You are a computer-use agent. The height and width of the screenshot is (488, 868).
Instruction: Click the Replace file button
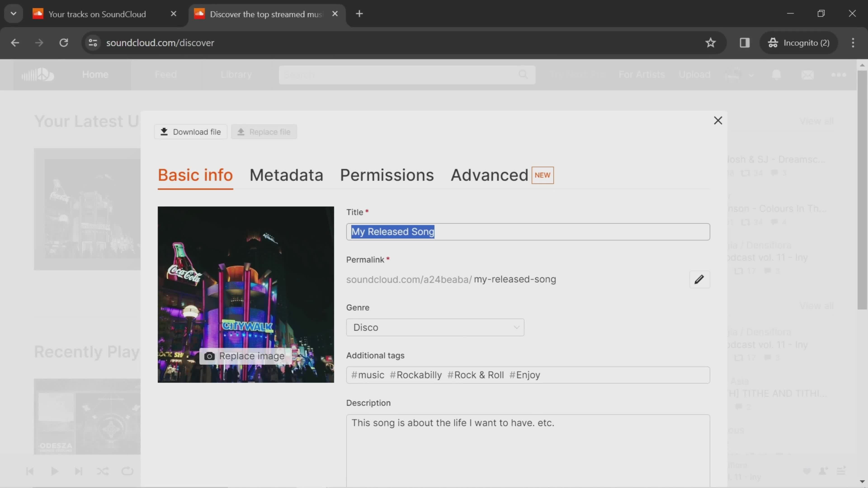click(265, 132)
